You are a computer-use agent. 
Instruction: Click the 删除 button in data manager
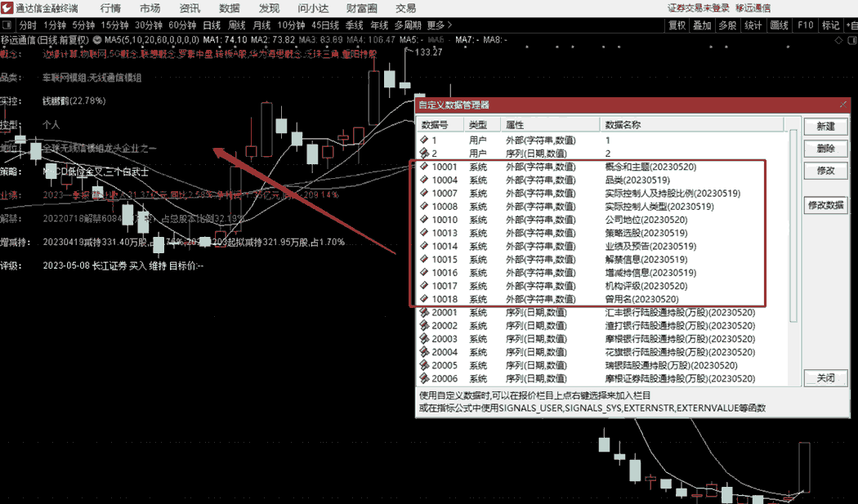(825, 149)
